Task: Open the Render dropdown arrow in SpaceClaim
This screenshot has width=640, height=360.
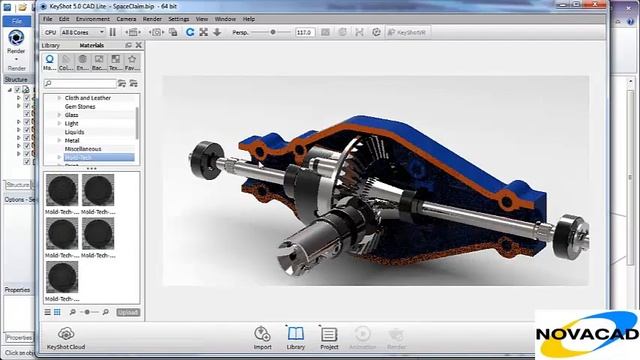Action: [x=16, y=59]
